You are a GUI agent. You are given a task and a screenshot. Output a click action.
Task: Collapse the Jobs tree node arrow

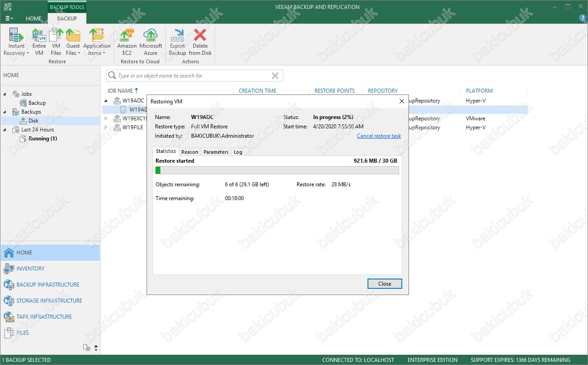coord(5,94)
